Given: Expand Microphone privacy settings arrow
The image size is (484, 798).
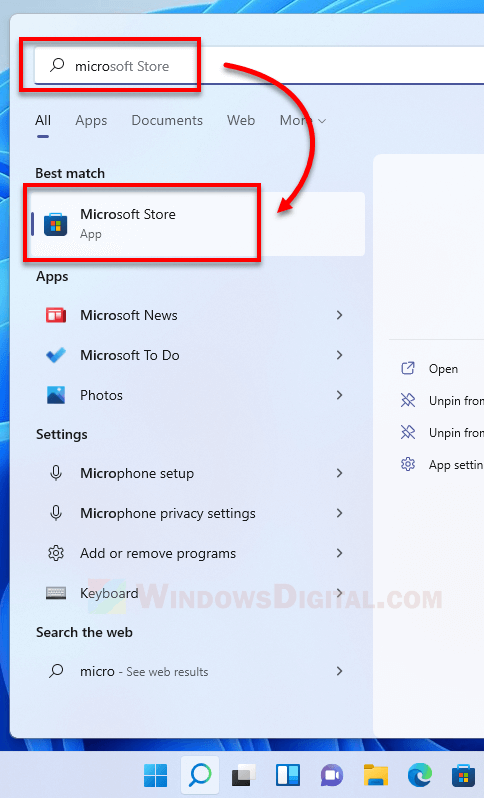Looking at the screenshot, I should 339,513.
